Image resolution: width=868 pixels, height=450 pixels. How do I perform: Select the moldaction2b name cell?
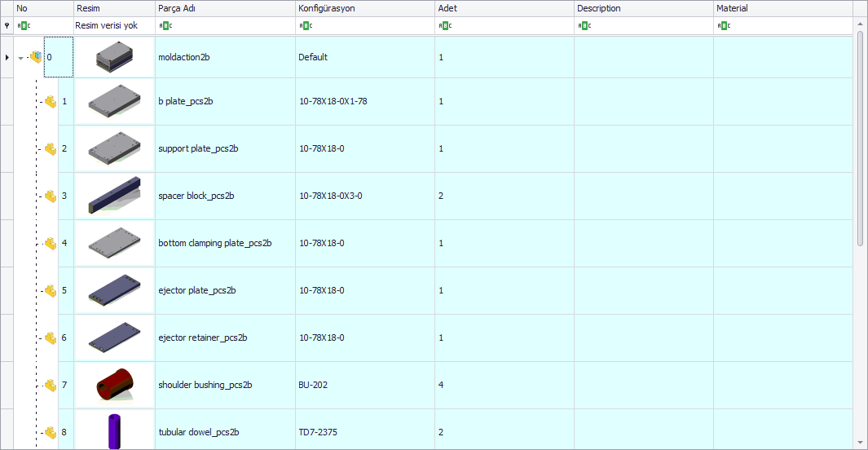pos(225,57)
